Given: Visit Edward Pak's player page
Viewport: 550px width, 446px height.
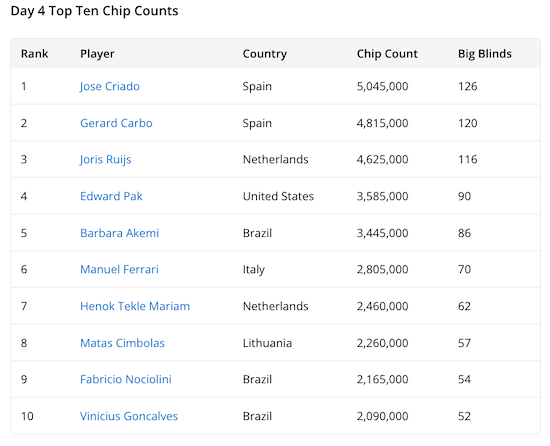Looking at the screenshot, I should (111, 196).
